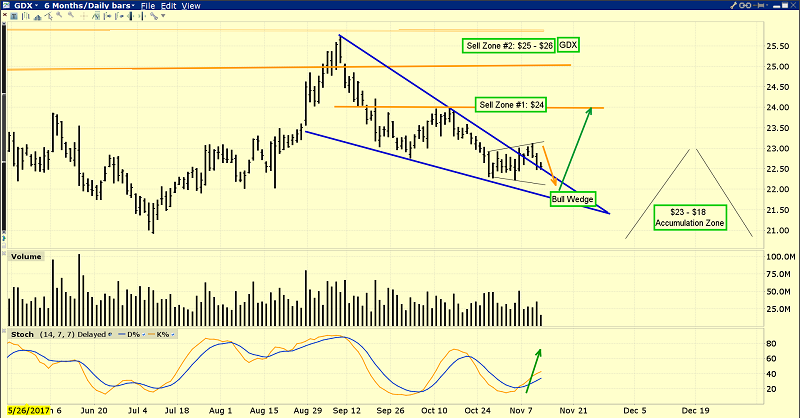Viewport: 800px width, 418px height.
Task: Open the File menu
Action: click(148, 6)
